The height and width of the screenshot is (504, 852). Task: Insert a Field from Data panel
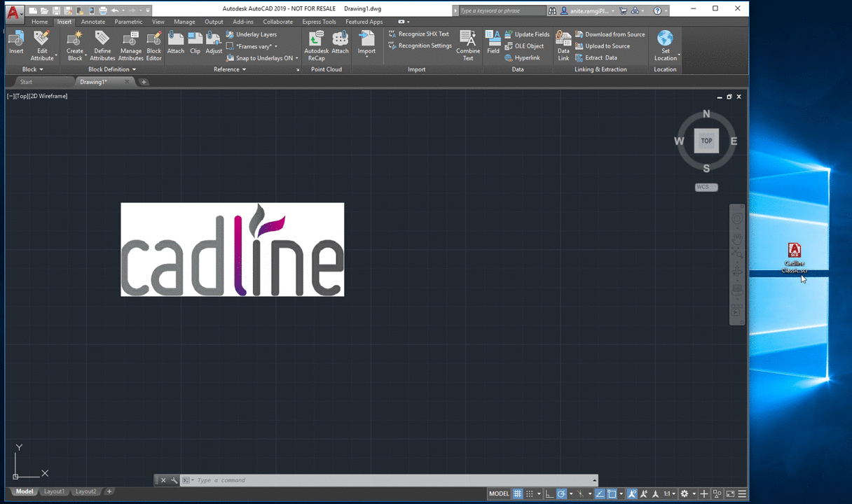pos(493,42)
